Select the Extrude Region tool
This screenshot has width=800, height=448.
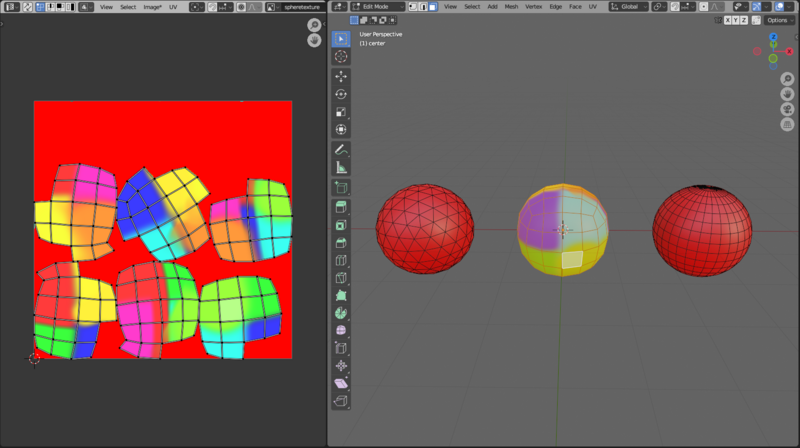click(341, 207)
